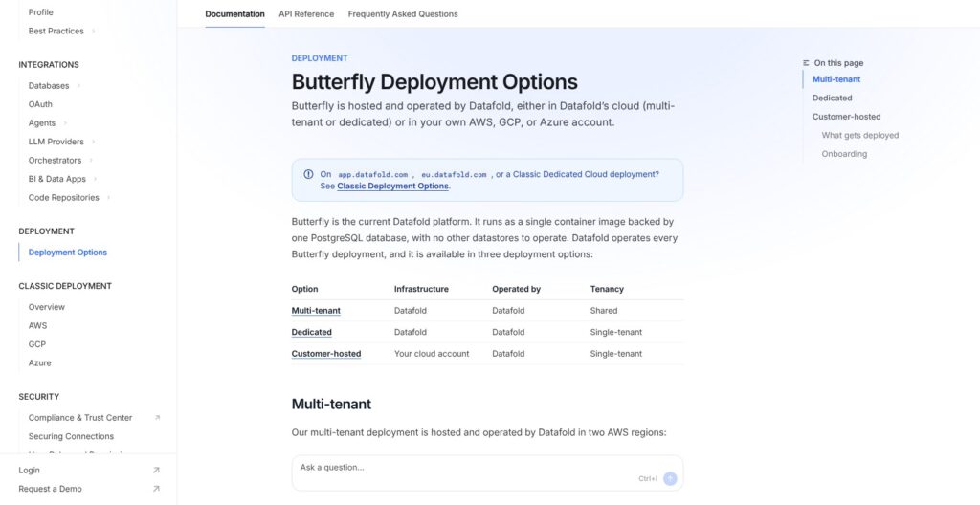The image size is (980, 505).
Task: Open the Classic Deployment Overview page
Action: 46,307
